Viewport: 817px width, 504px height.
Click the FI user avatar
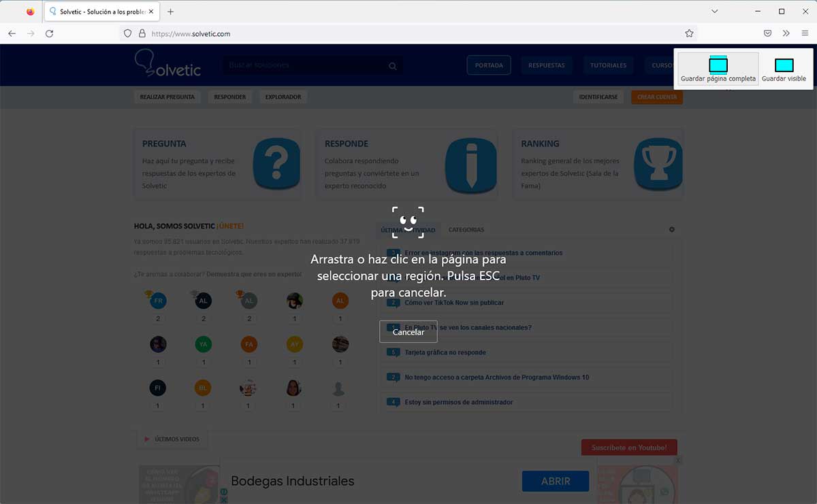(x=158, y=388)
